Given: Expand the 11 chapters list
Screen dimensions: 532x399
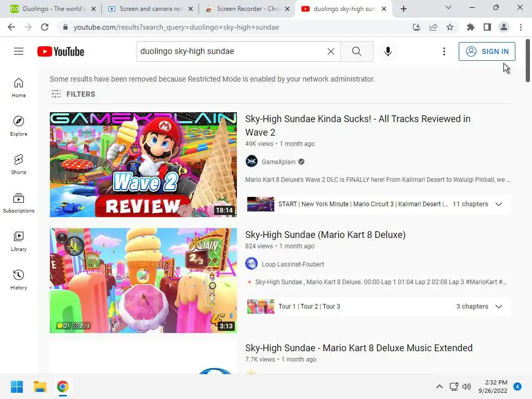Looking at the screenshot, I should (x=498, y=204).
